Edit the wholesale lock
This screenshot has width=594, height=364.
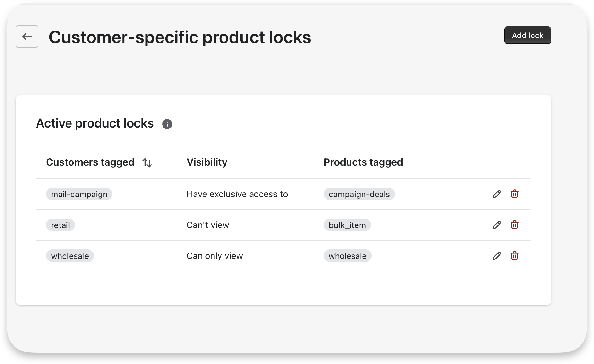click(x=497, y=256)
